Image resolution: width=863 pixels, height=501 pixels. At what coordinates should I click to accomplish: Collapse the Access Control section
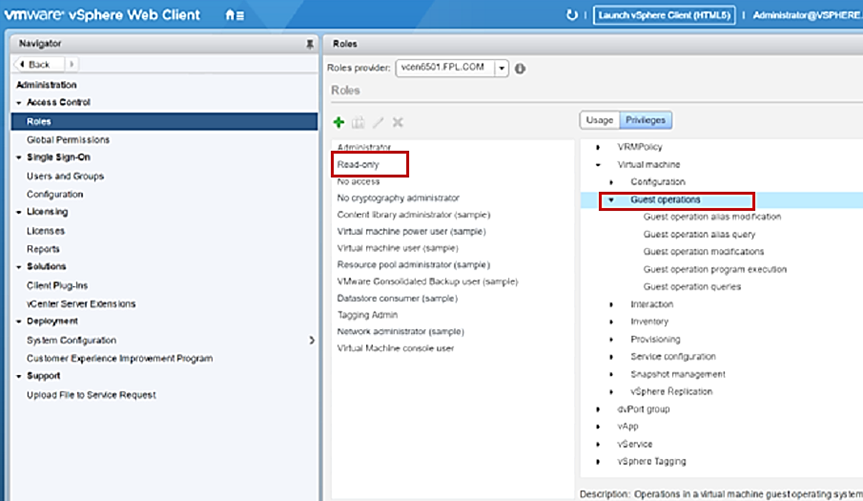click(19, 103)
